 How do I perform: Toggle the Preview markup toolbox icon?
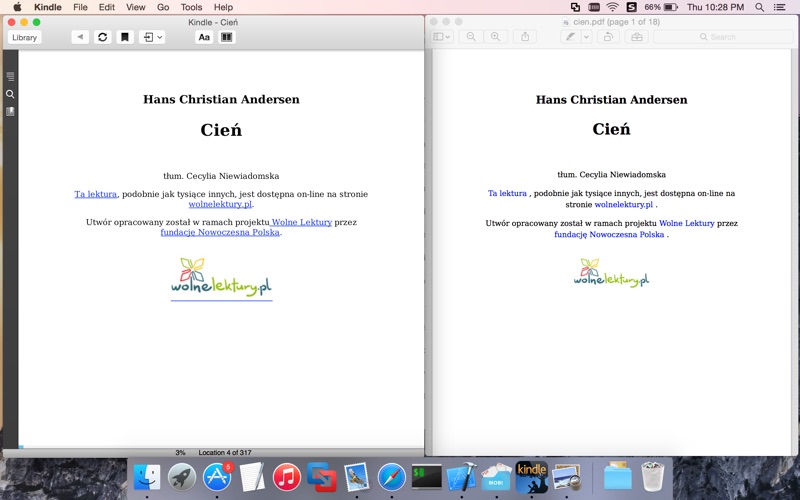[x=637, y=37]
